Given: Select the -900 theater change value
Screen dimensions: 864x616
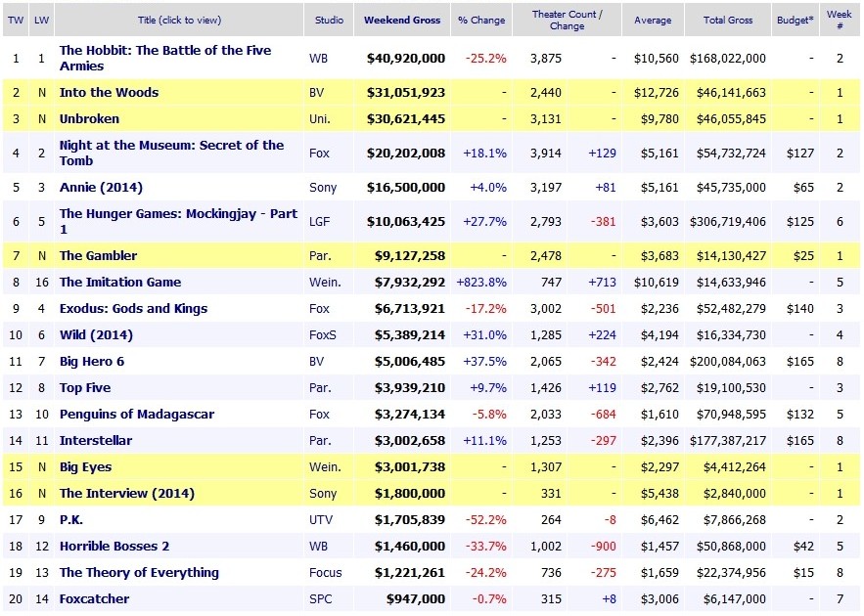Looking at the screenshot, I should tap(604, 546).
